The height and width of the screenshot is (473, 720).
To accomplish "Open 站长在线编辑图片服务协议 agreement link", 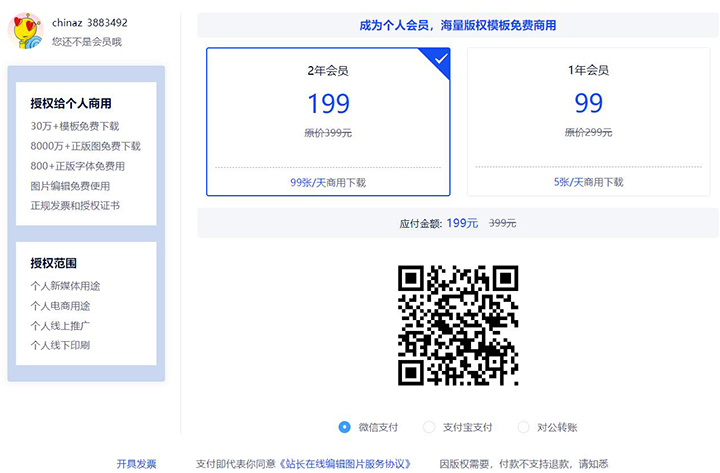I will click(x=345, y=464).
